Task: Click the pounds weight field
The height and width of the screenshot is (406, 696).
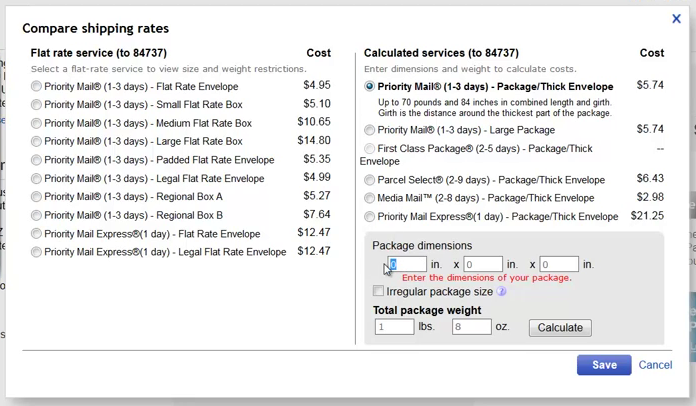Action: [x=395, y=327]
